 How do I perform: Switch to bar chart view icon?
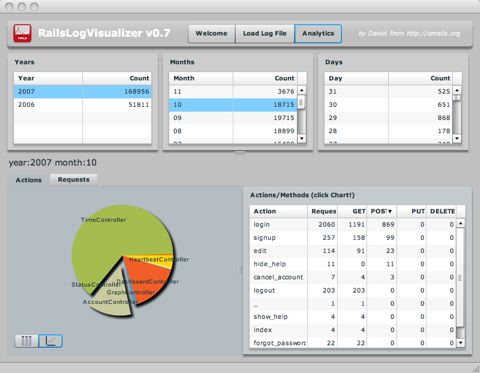click(x=26, y=341)
